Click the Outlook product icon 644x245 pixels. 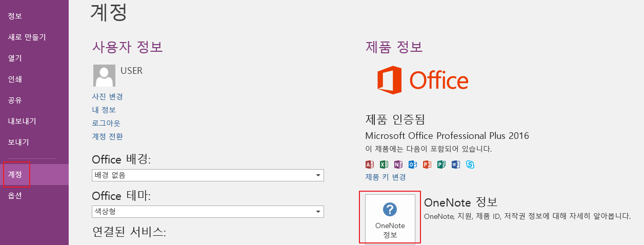pos(413,165)
